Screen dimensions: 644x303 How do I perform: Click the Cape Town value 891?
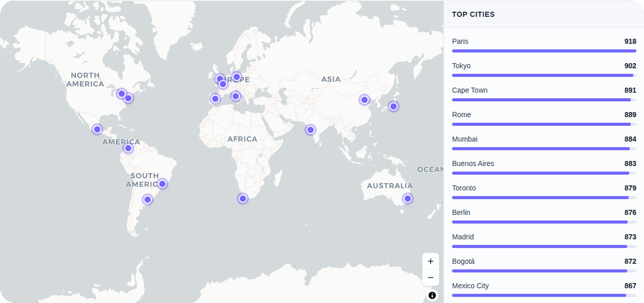pos(630,90)
